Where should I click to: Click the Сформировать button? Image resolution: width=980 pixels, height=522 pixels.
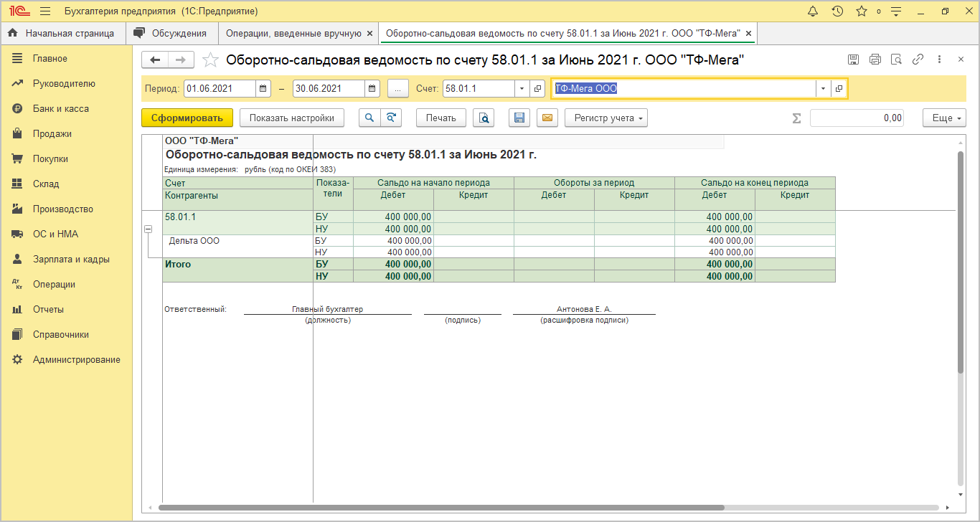point(187,118)
